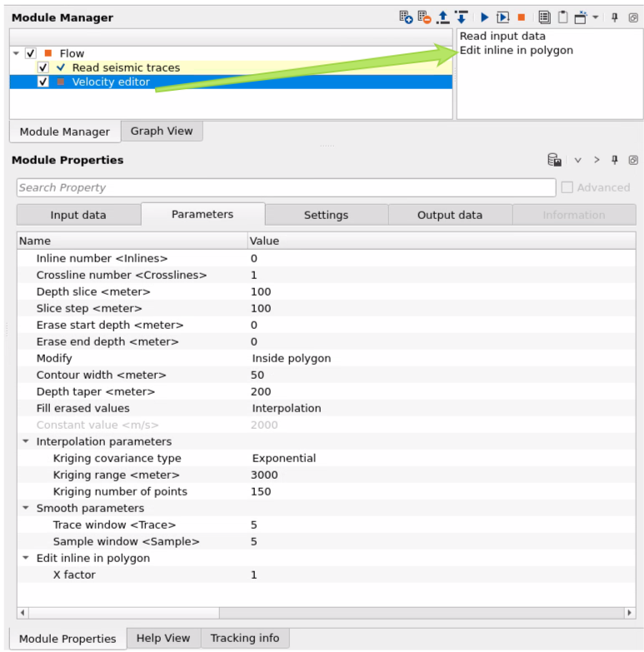Click the copy module icon

click(x=544, y=17)
